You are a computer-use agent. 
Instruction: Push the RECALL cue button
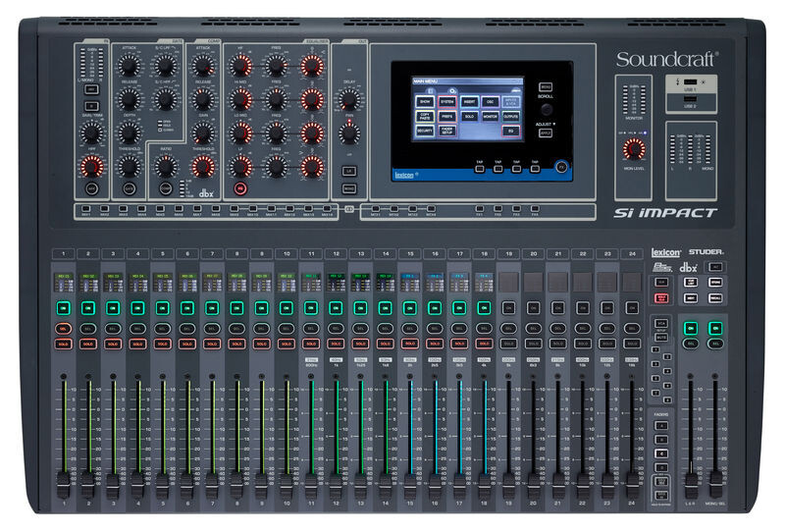pyautogui.click(x=715, y=298)
